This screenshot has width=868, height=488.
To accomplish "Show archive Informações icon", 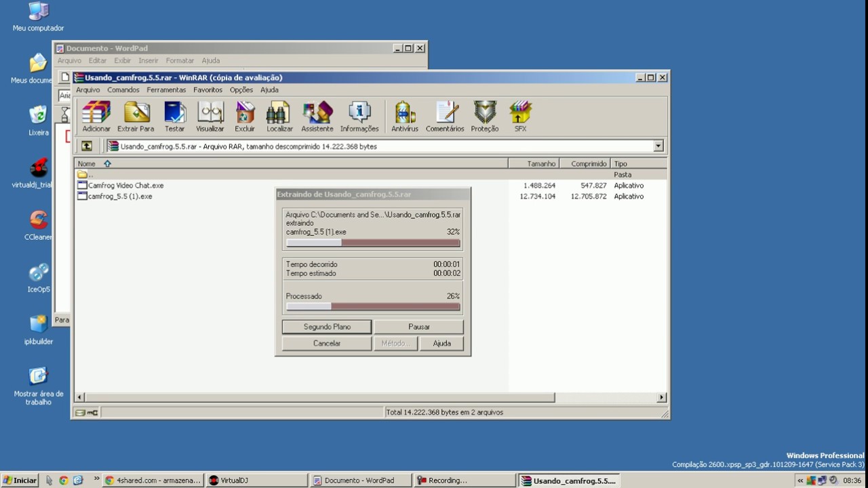I will click(x=359, y=117).
